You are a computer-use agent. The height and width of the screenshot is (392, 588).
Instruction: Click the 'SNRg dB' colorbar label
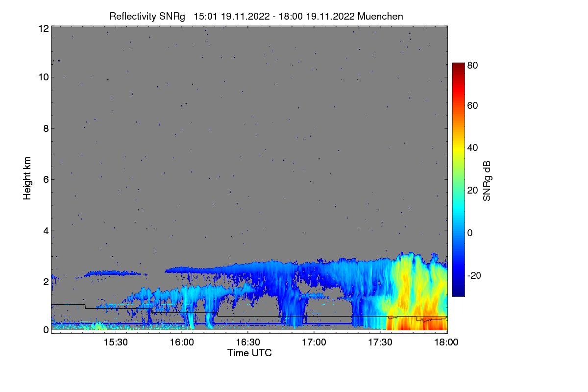pos(487,180)
